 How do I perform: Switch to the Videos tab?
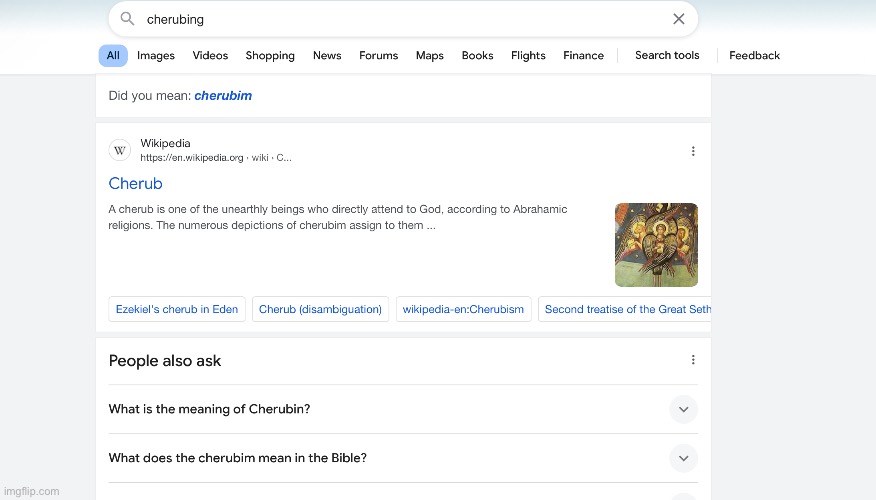point(210,55)
